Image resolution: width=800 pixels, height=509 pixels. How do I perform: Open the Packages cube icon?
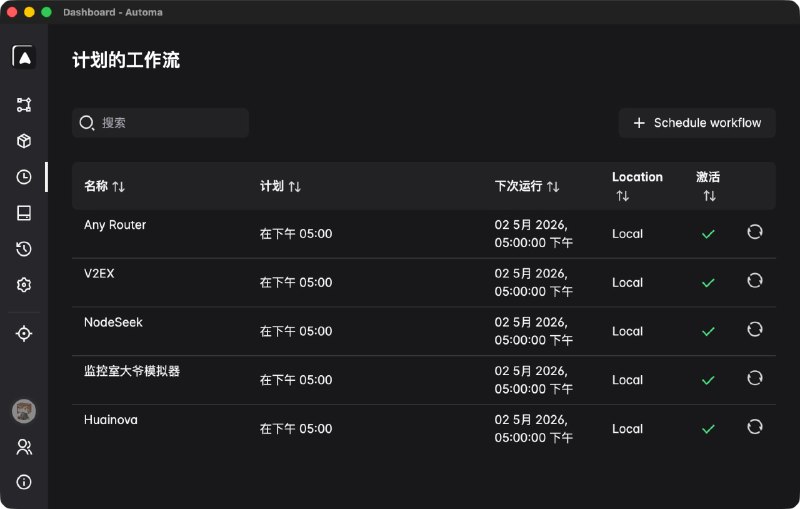pos(23,141)
